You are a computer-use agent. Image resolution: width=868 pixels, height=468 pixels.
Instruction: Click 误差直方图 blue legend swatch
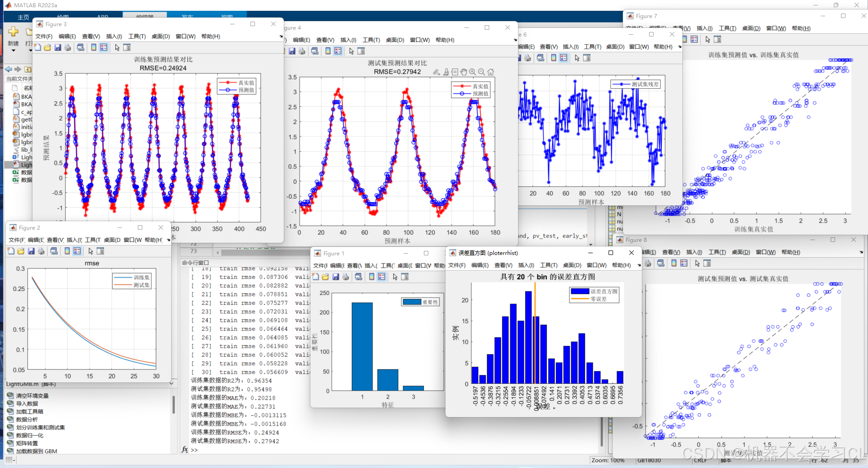point(580,291)
